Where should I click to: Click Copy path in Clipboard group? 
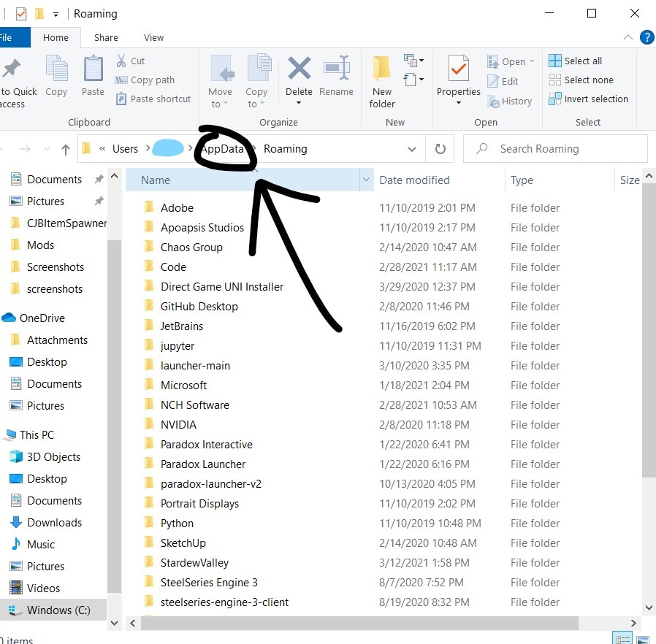point(145,80)
